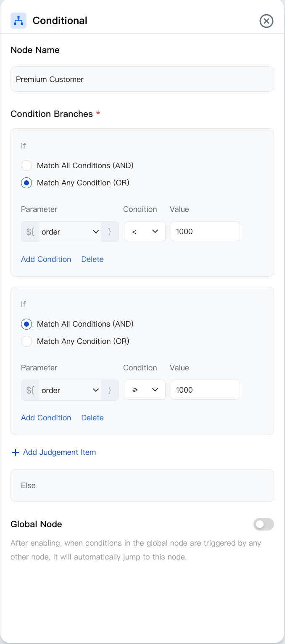Click the Add Judgement Item link
The width and height of the screenshot is (285, 644).
pyautogui.click(x=59, y=452)
